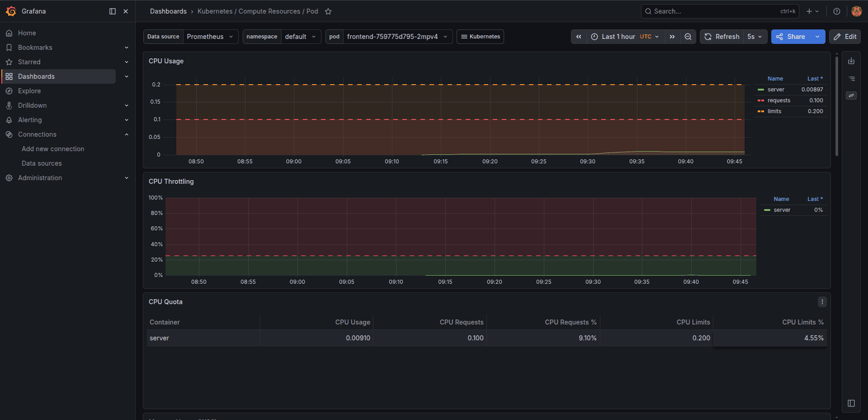The image size is (868, 420).
Task: Sort table by CPU Requests % column
Action: pos(571,322)
